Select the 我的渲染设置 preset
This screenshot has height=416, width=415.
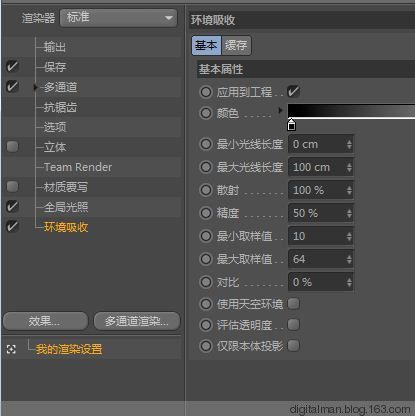tap(69, 349)
